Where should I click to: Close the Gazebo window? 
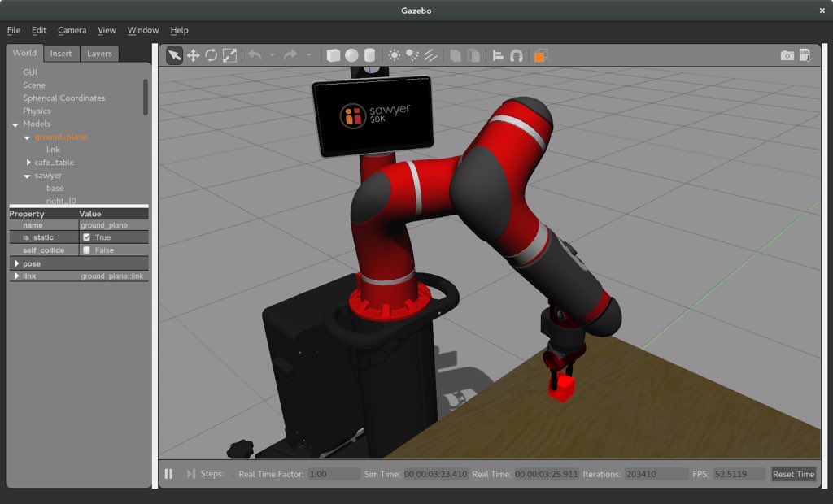pyautogui.click(x=822, y=11)
